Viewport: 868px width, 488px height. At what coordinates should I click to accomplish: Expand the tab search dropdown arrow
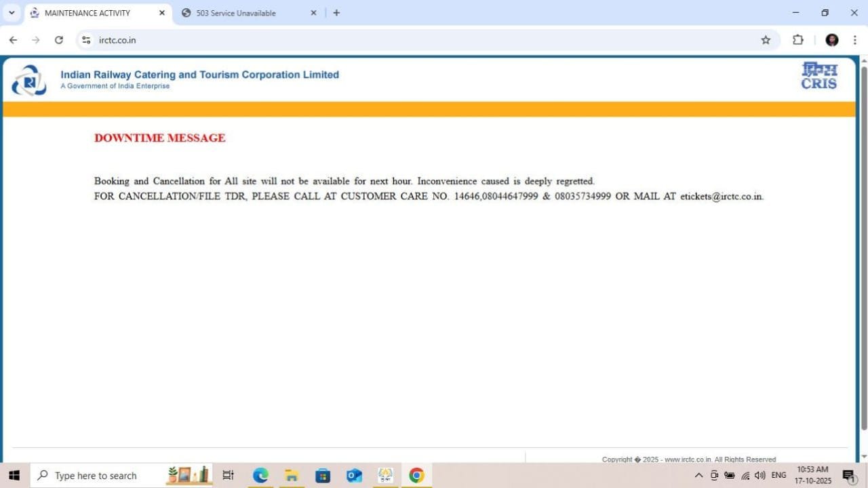coord(12,13)
